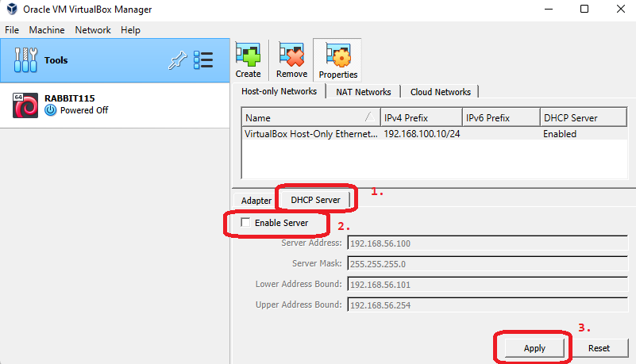Click the Upper Address Bound field

pyautogui.click(x=488, y=305)
